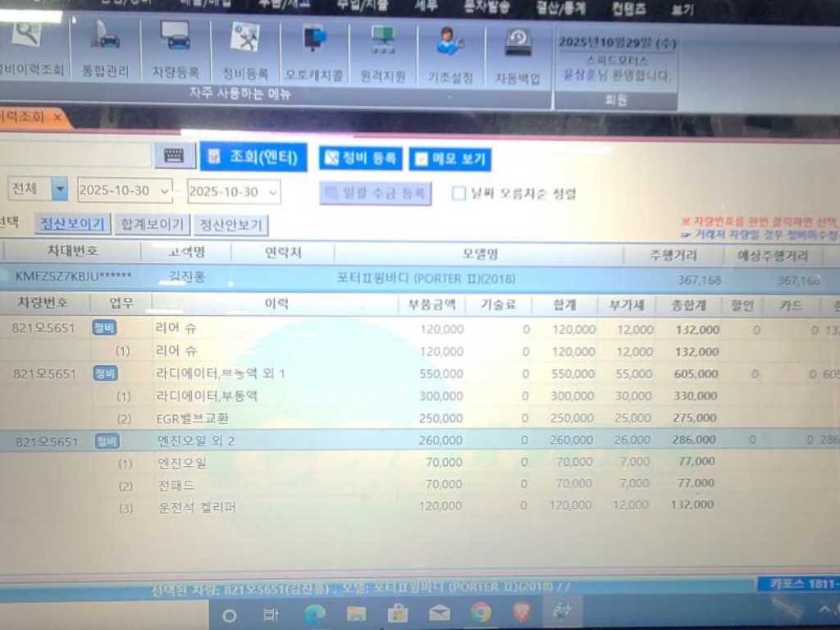Click the 조회(엔터) search button
The image size is (840, 630).
click(253, 157)
